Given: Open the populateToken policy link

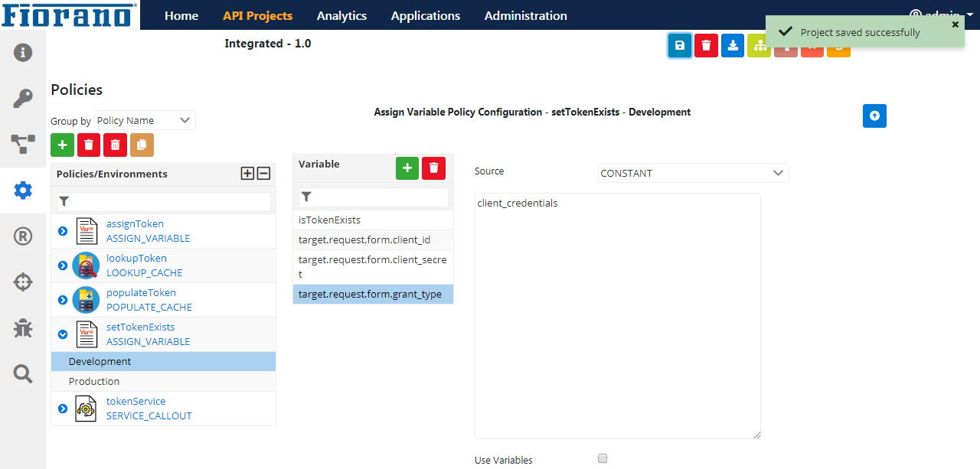Looking at the screenshot, I should pos(141,292).
